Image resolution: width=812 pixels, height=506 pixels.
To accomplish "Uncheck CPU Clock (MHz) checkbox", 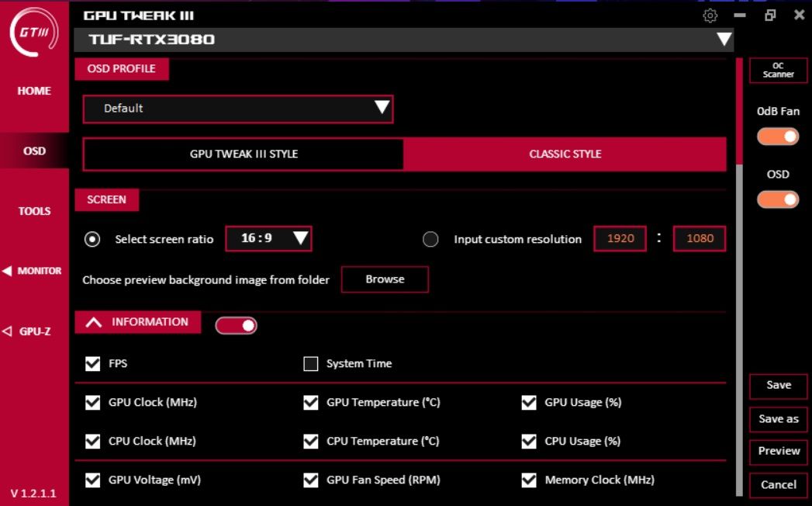I will click(x=93, y=441).
